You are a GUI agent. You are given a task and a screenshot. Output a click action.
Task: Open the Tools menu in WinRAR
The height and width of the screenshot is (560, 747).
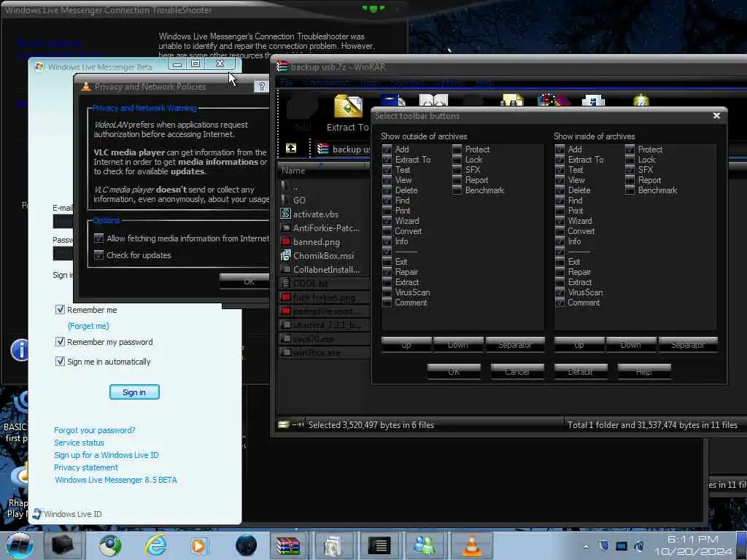click(x=370, y=82)
